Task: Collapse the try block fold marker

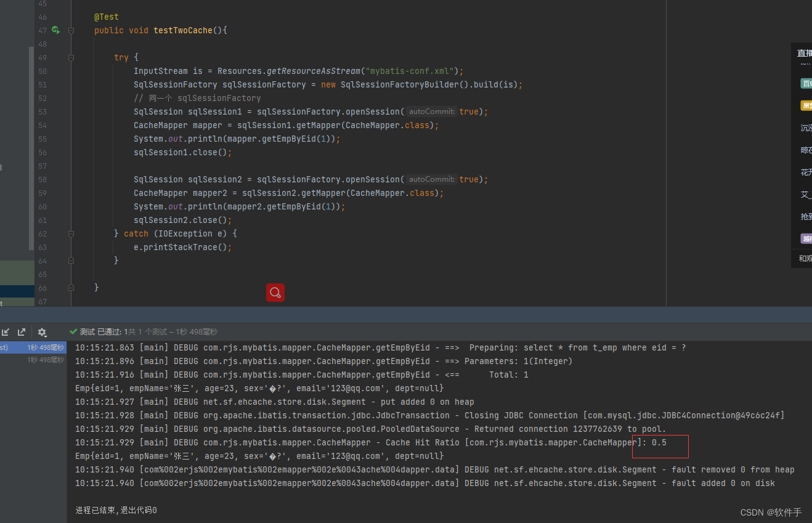Action: pyautogui.click(x=71, y=57)
